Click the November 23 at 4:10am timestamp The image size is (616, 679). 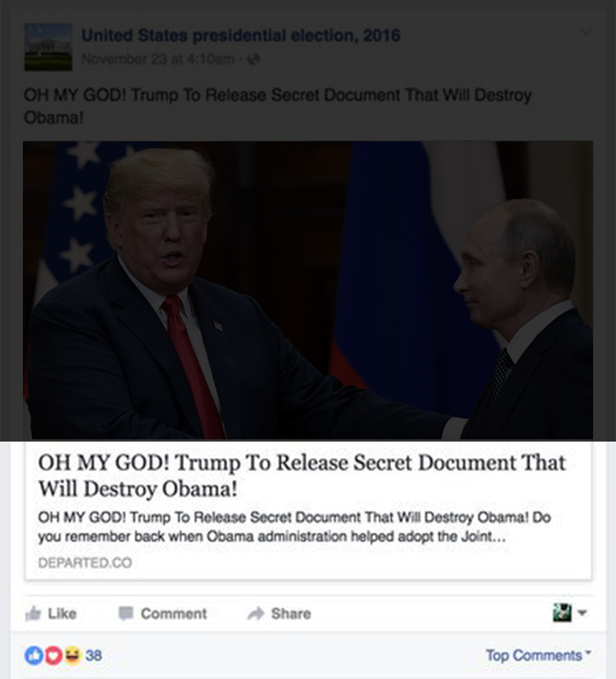coord(158,59)
